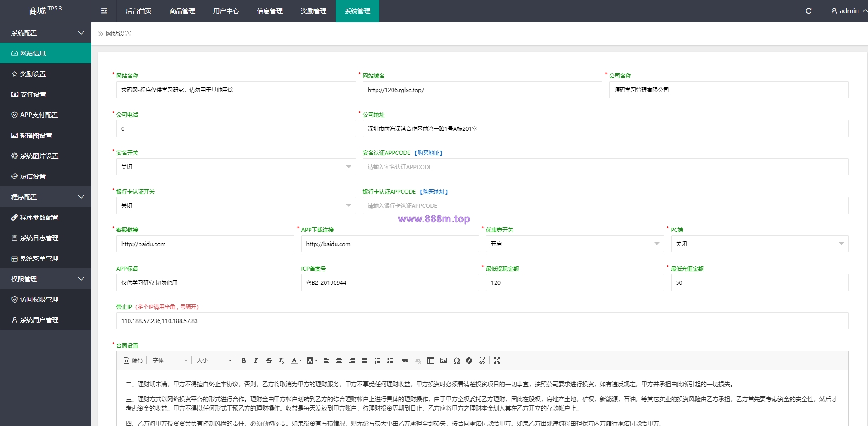Align text right in editor toolbar
The height and width of the screenshot is (426, 868).
point(352,360)
